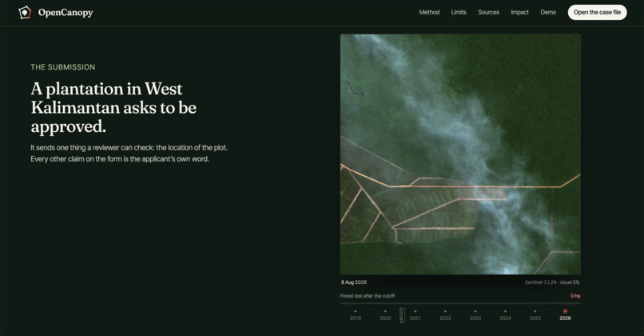Navigate to Sources section
This screenshot has height=336, width=644.
488,12
